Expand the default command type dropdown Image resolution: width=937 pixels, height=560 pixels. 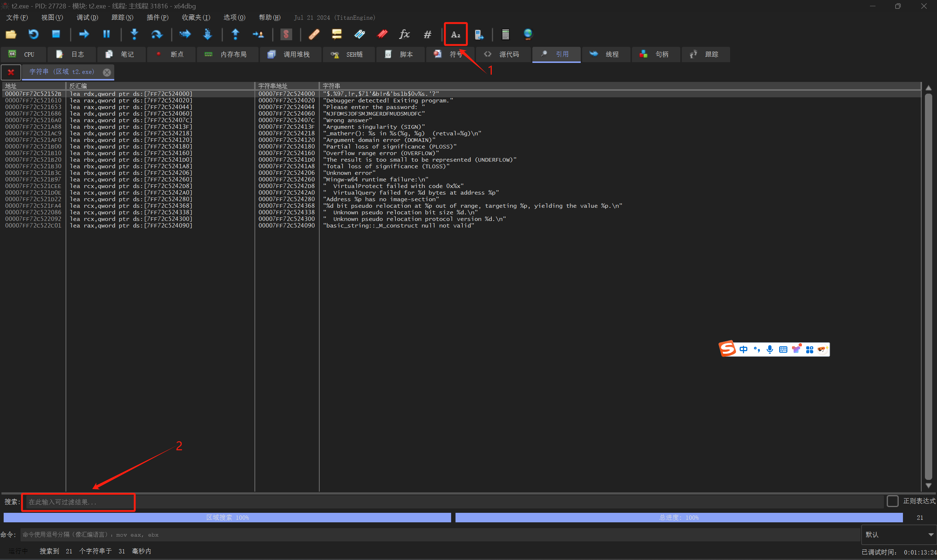pyautogui.click(x=930, y=535)
